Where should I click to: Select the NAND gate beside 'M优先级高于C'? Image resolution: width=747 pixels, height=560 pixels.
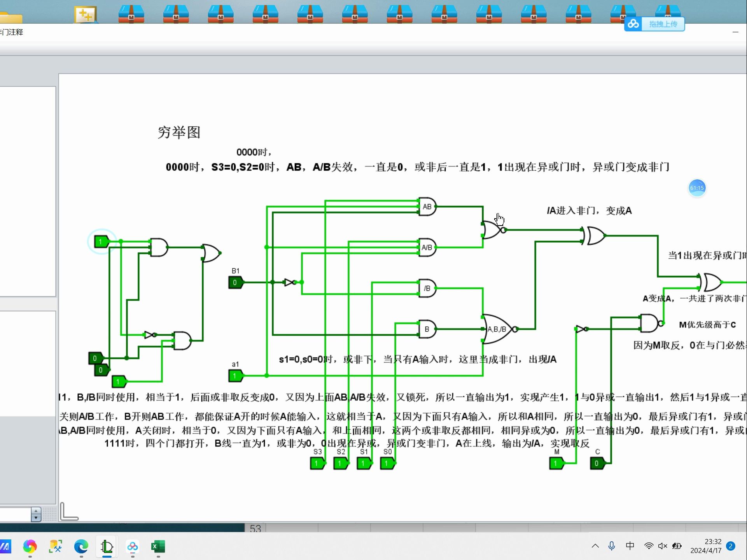pyautogui.click(x=651, y=323)
